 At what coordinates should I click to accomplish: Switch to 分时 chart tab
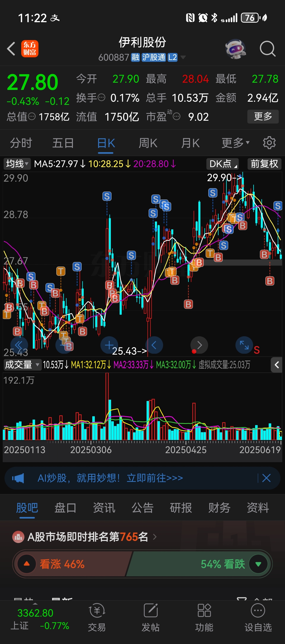pyautogui.click(x=21, y=143)
